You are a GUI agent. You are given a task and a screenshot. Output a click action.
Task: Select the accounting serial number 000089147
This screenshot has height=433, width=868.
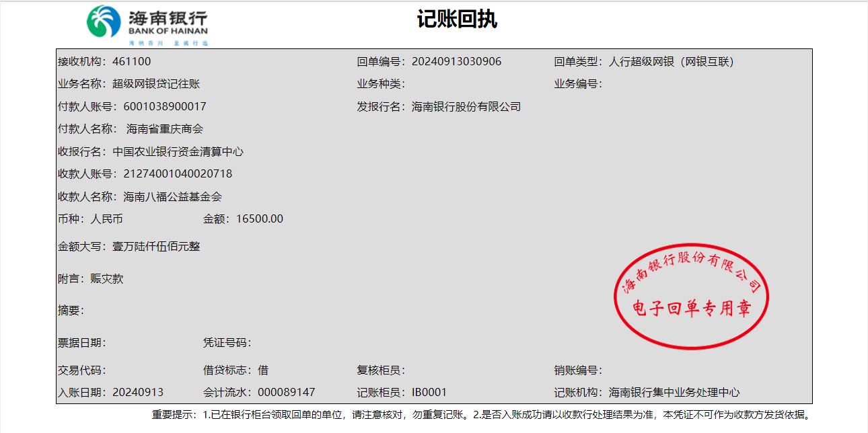(287, 392)
